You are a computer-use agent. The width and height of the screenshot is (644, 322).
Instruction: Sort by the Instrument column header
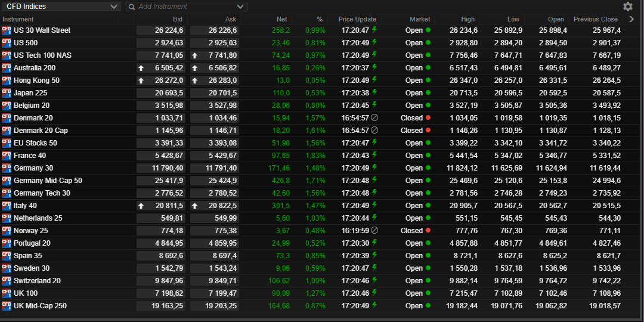(18, 19)
